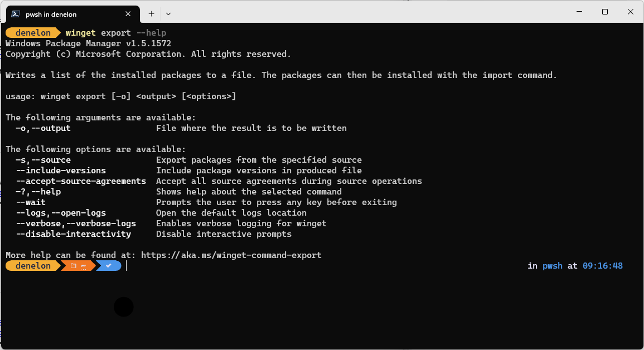The width and height of the screenshot is (644, 350).
Task: Place the cursor at the empty command input line
Action: 127,266
